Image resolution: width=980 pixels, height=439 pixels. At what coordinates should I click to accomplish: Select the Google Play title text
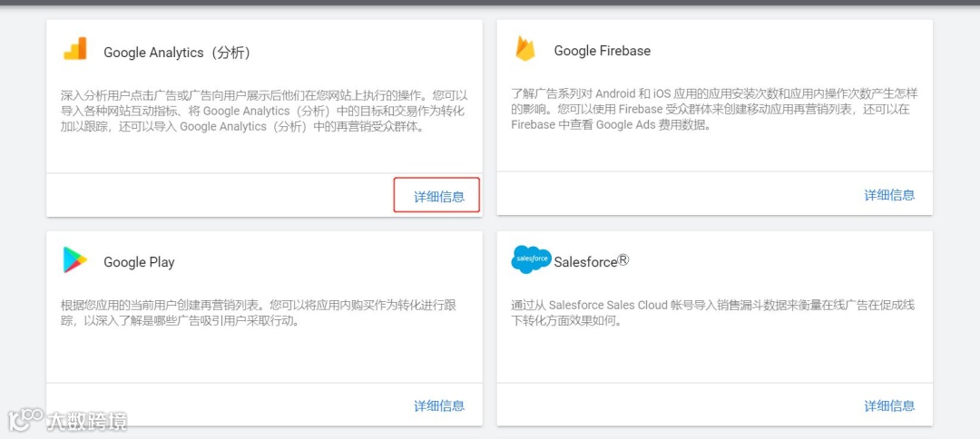click(x=139, y=262)
